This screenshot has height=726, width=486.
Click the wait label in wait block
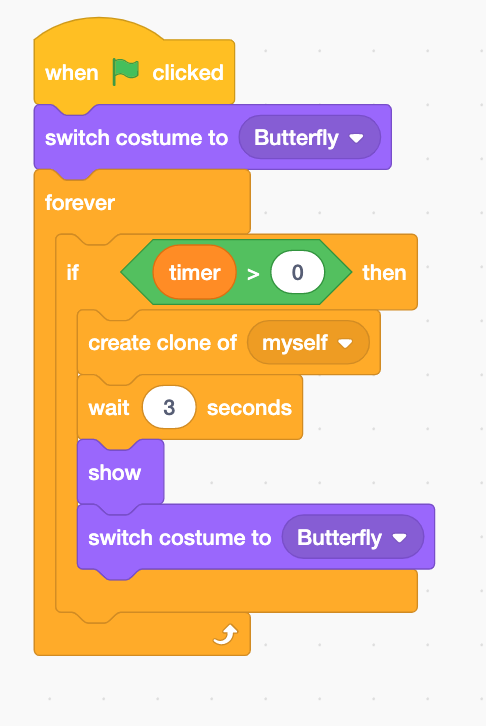point(109,408)
